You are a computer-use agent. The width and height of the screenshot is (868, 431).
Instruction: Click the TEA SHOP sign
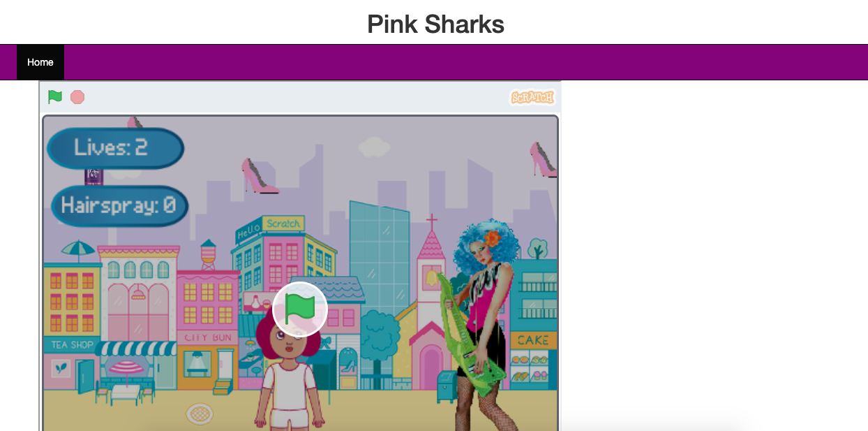pyautogui.click(x=73, y=345)
